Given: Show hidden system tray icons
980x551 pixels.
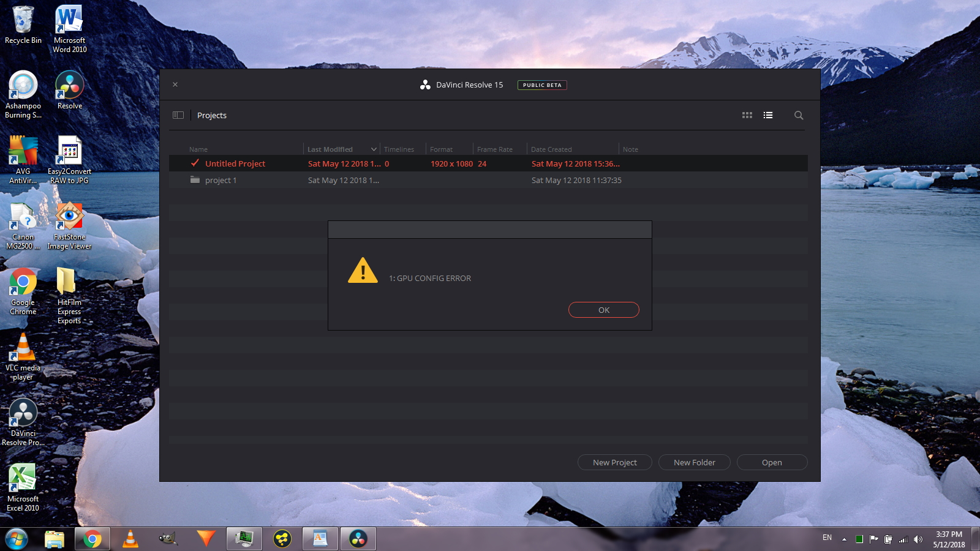Looking at the screenshot, I should tap(844, 539).
